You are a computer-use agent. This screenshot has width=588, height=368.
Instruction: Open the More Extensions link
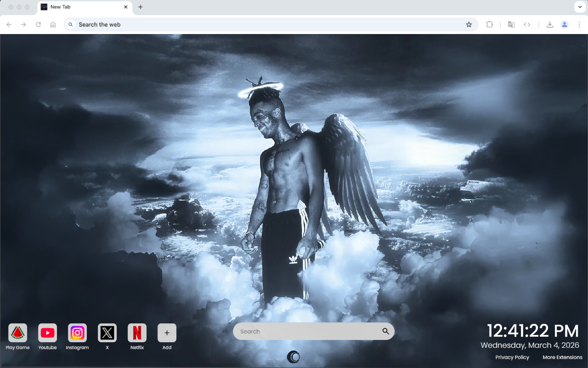pyautogui.click(x=562, y=357)
